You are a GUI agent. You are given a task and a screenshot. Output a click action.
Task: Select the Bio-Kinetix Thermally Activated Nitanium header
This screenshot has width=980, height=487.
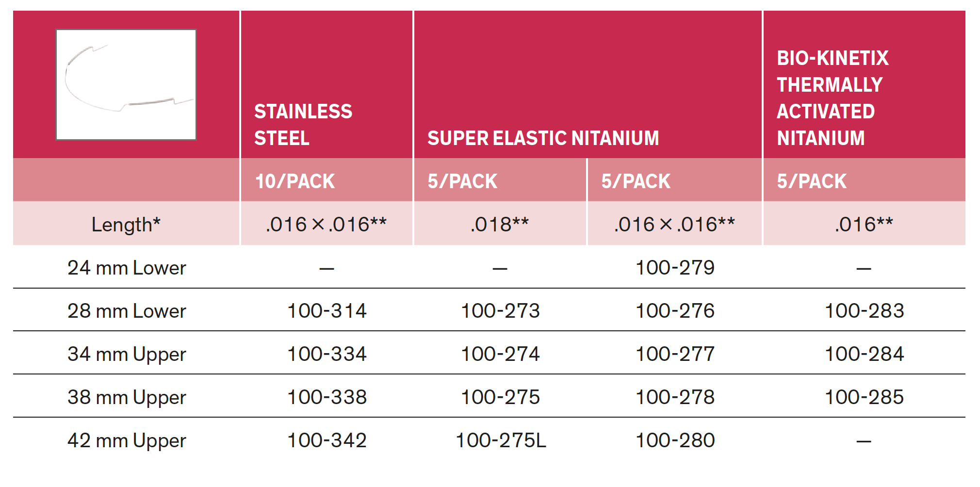pyautogui.click(x=833, y=98)
